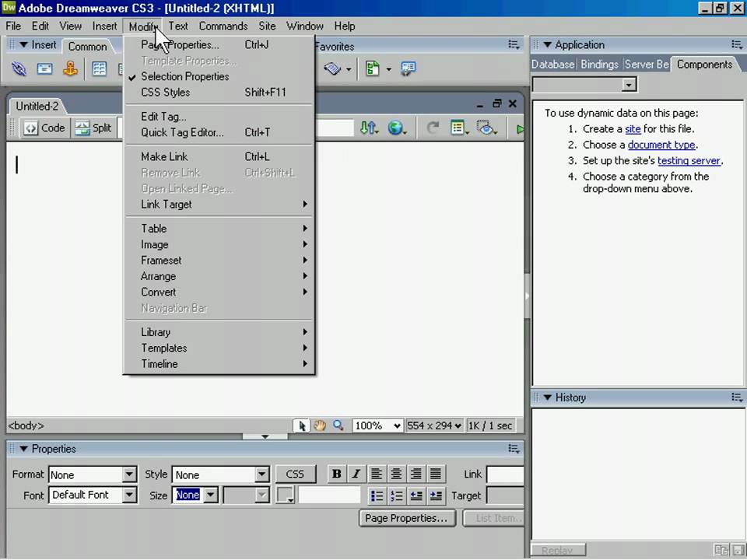Click the Refresh Design View icon
Image resolution: width=747 pixels, height=560 pixels.
pyautogui.click(x=433, y=128)
